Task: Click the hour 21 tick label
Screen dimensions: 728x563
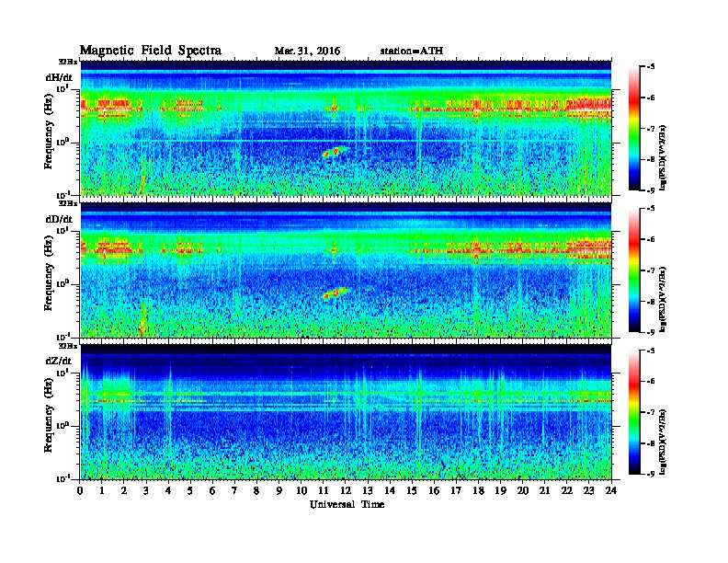Action: tap(544, 491)
